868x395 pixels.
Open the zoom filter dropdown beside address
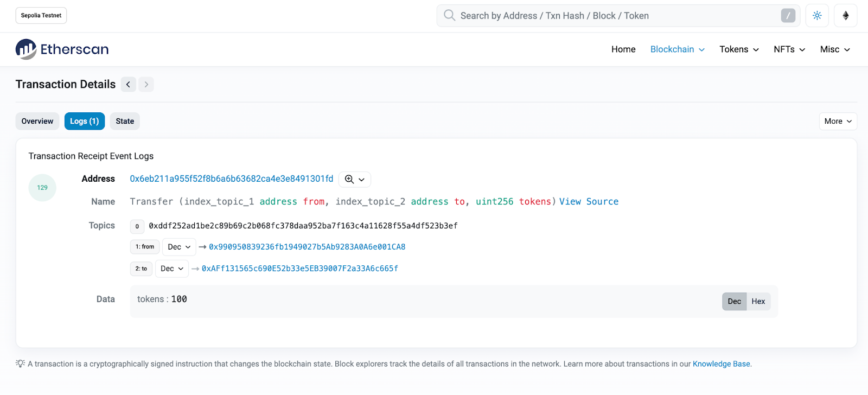tap(355, 180)
